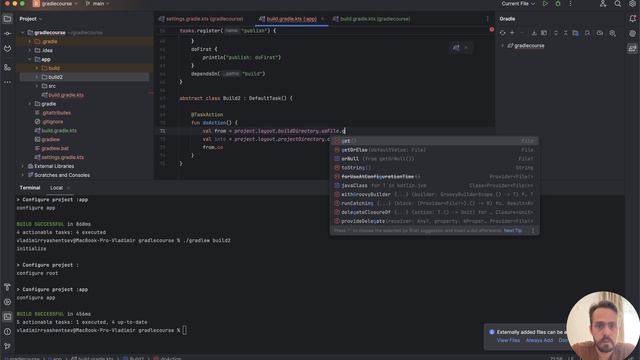The image size is (640, 360).
Task: Open the Notifications bell icon
Action: pos(632,19)
